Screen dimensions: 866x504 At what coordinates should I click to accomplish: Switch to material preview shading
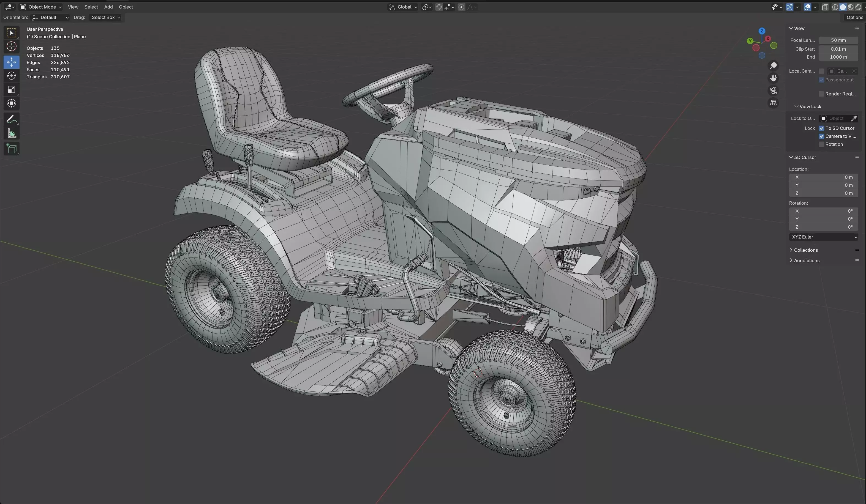(x=851, y=7)
